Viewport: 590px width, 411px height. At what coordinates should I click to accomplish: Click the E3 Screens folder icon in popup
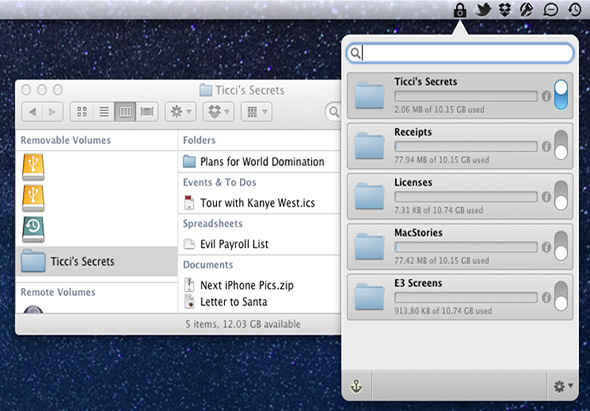[370, 297]
